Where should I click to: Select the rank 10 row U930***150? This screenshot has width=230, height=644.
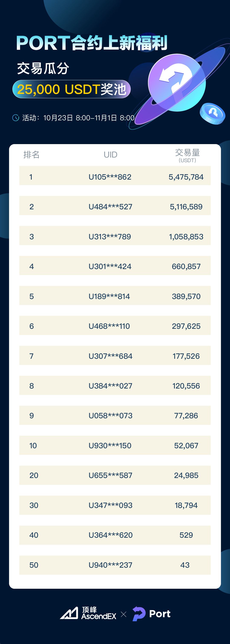pos(115,445)
